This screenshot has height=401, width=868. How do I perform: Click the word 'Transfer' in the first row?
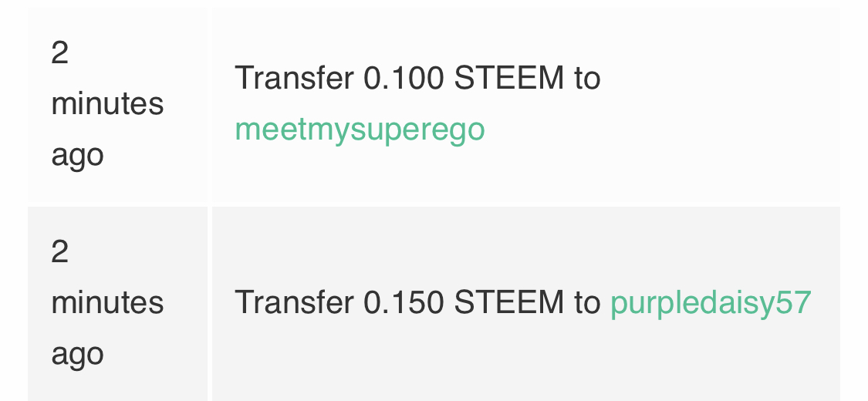pos(295,78)
